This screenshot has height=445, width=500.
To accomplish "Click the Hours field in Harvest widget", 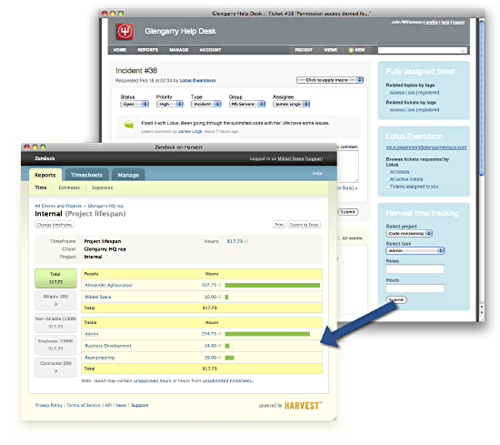I will point(415,288).
